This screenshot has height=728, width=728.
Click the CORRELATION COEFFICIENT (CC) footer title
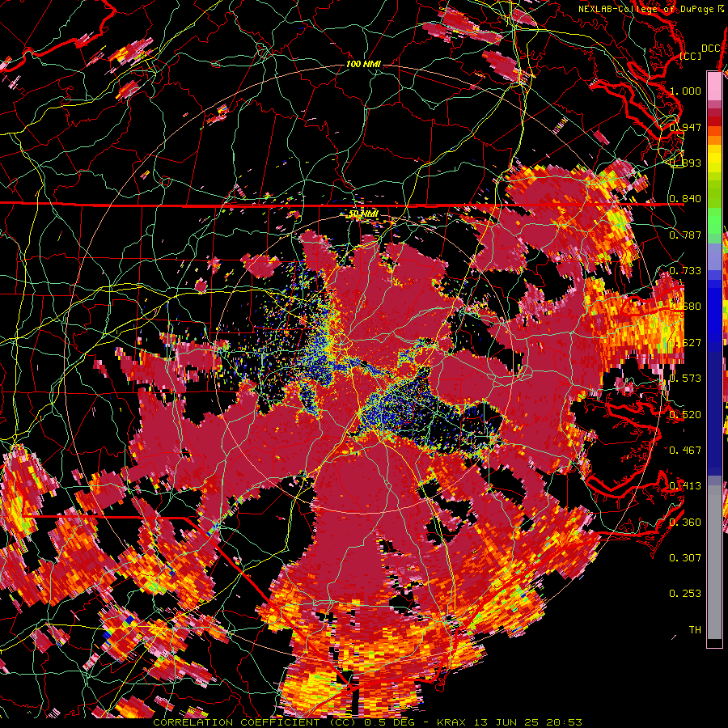(x=255, y=722)
